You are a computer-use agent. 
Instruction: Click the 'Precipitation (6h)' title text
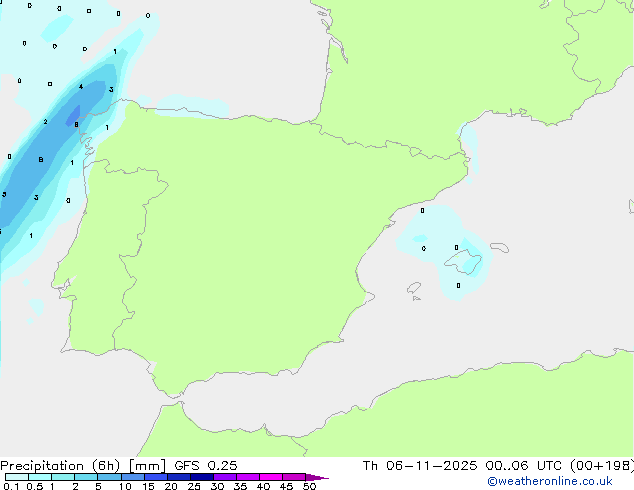click(60, 466)
